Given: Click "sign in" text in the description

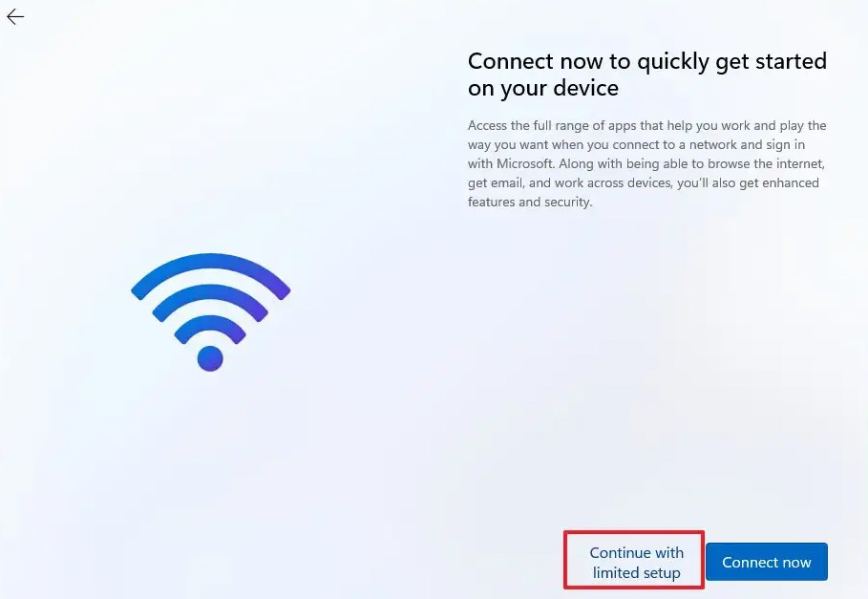Looking at the screenshot, I should (x=786, y=145).
